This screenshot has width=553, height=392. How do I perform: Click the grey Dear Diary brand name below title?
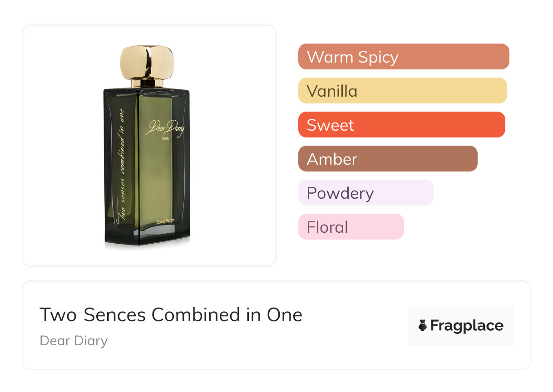click(x=74, y=341)
